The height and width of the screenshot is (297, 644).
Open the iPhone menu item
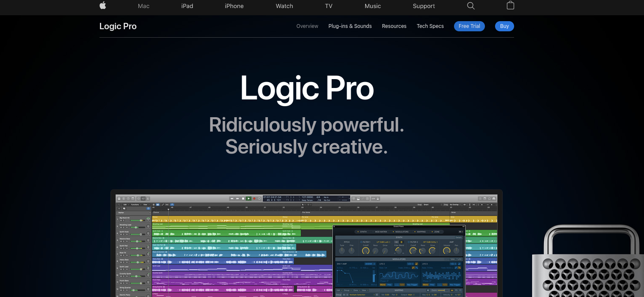pyautogui.click(x=234, y=6)
